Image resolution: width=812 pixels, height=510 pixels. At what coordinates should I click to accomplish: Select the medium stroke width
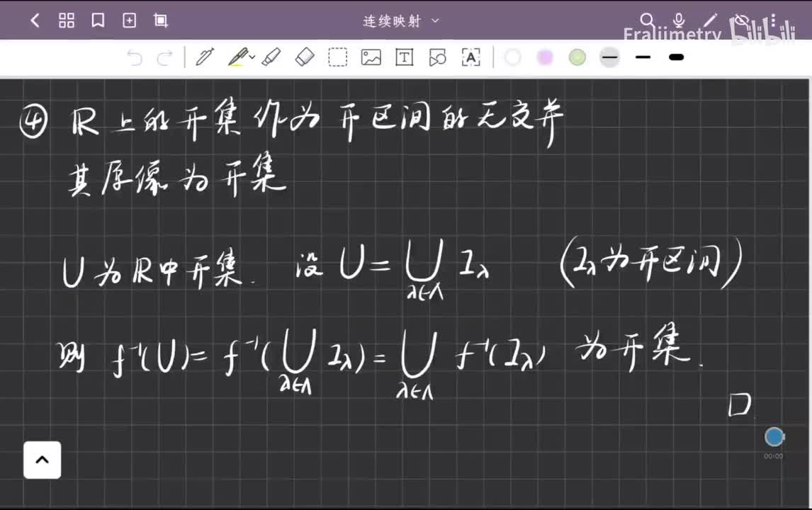click(x=643, y=57)
